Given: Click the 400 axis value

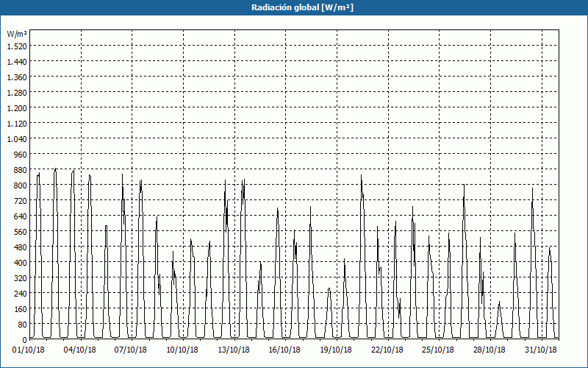Looking at the screenshot, I should pos(21,263).
